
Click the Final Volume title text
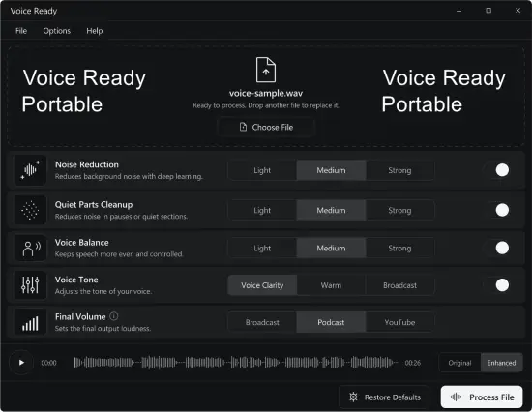pos(80,316)
